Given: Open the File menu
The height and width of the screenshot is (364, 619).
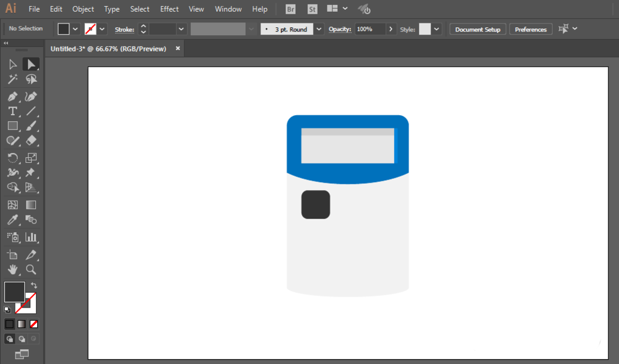Looking at the screenshot, I should (34, 9).
